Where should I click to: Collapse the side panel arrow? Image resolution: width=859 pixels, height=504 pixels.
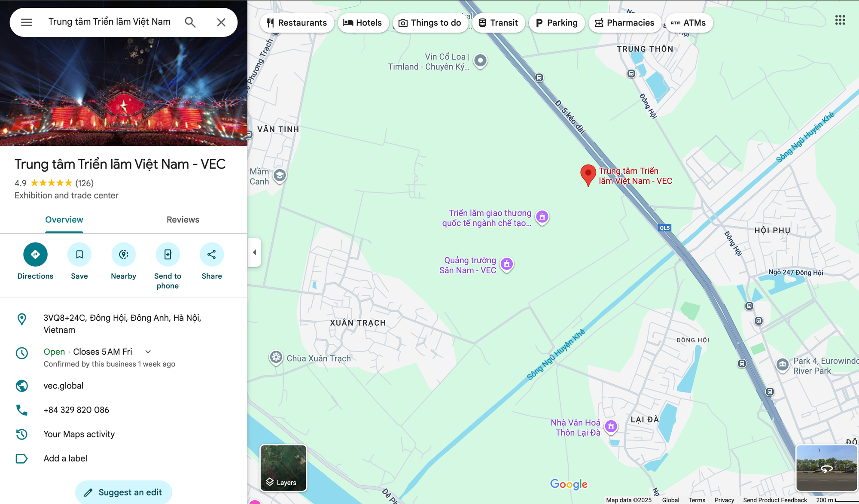pyautogui.click(x=254, y=252)
